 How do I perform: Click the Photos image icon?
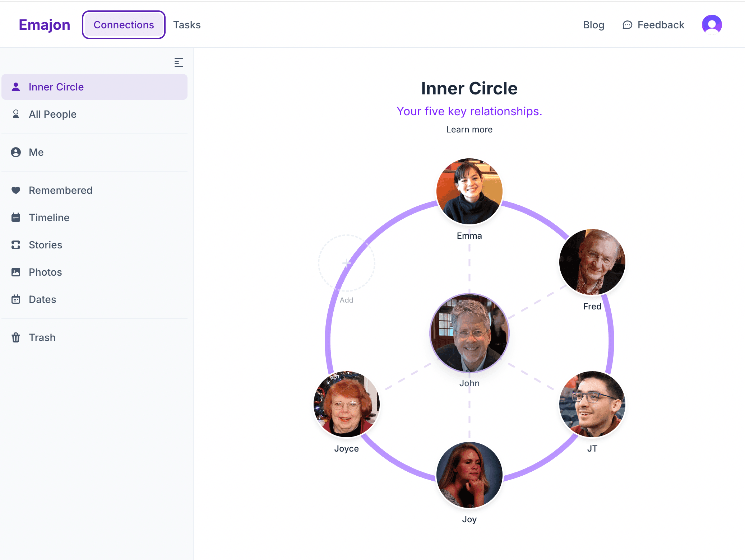coord(16,272)
